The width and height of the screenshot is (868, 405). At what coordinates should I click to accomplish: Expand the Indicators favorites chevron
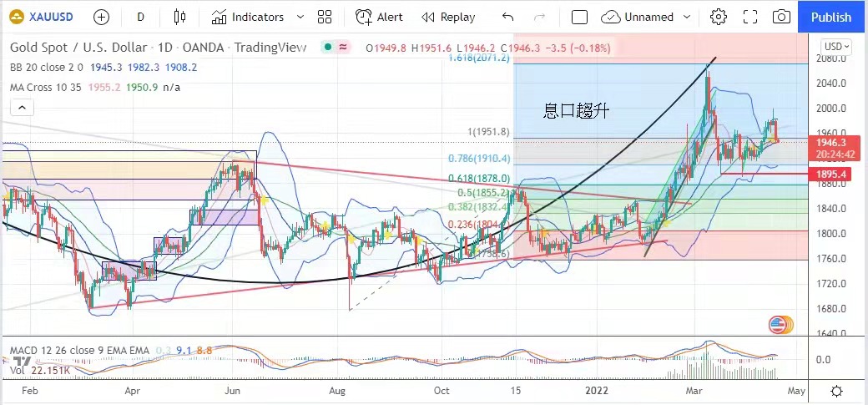296,17
